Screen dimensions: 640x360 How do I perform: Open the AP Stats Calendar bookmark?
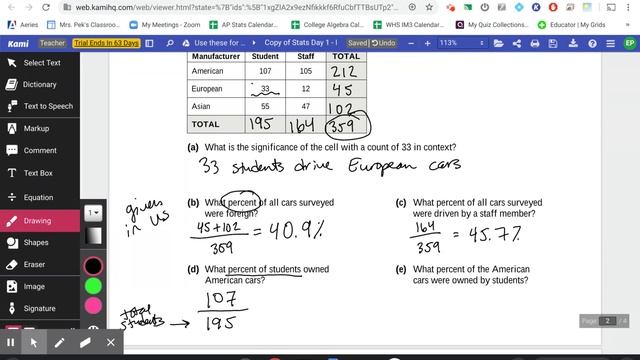pos(244,25)
